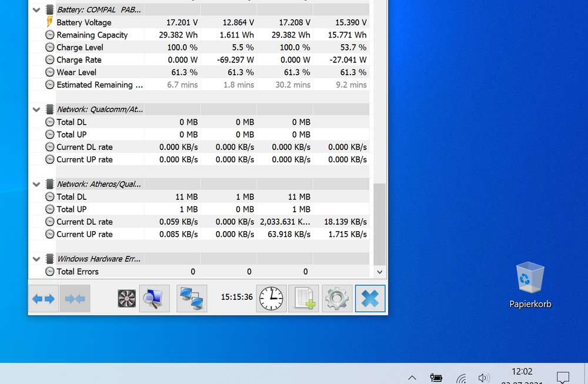
Task: Select the Current DL rate row under Atheros
Action: point(84,222)
